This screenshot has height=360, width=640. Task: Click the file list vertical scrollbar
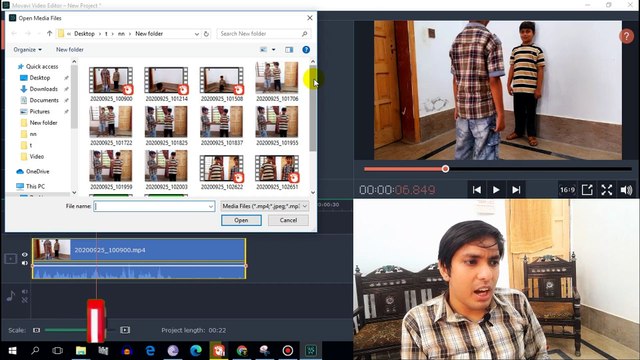313,108
